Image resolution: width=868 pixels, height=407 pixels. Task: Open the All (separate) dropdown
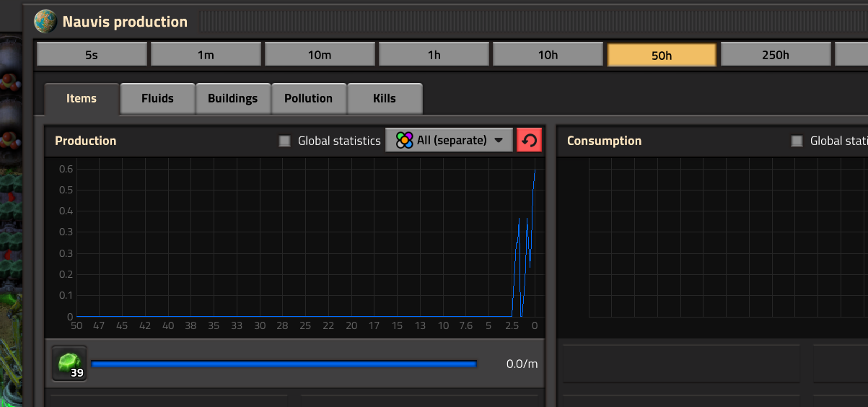coord(449,140)
